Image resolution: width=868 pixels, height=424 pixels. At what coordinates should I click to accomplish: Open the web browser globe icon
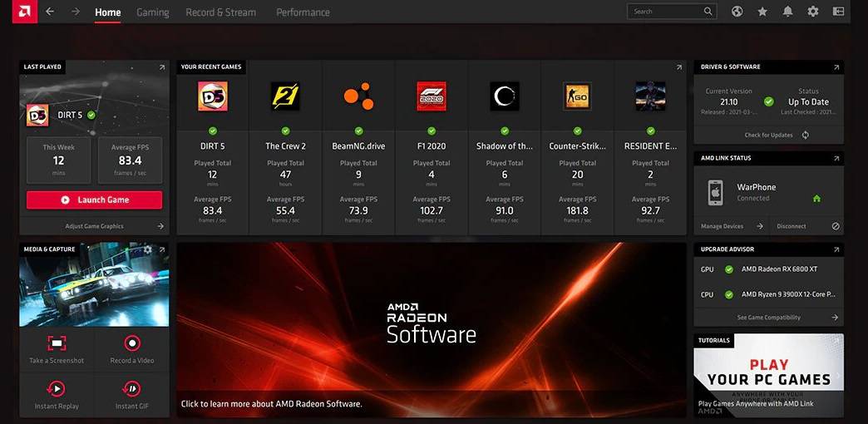[x=737, y=12]
